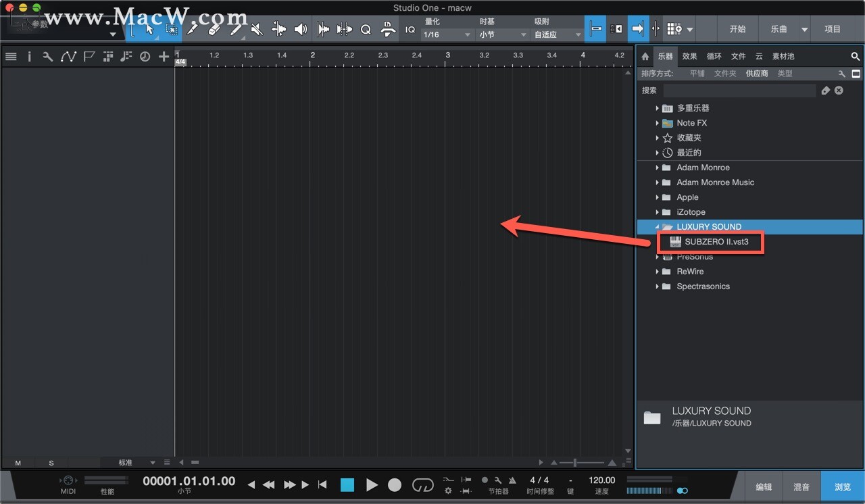Screen dimensions: 865x504
Task: Sort by 文件夹 option
Action: pos(725,74)
